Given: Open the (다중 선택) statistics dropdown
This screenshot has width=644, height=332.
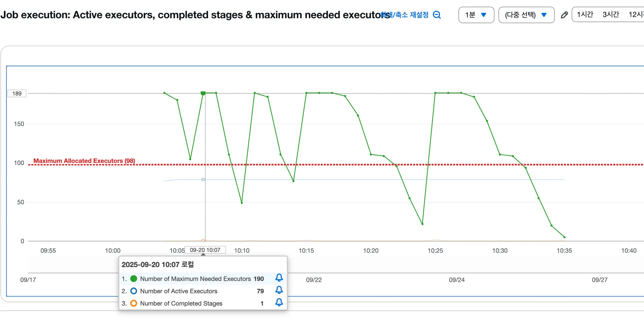Looking at the screenshot, I should tap(526, 15).
